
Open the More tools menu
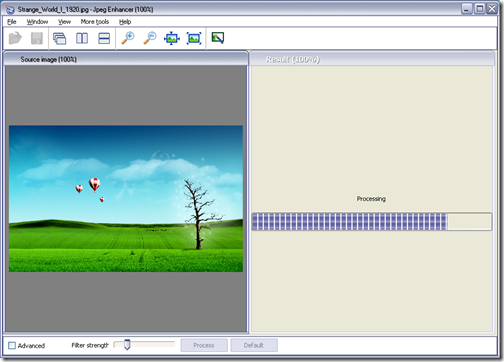(x=95, y=22)
